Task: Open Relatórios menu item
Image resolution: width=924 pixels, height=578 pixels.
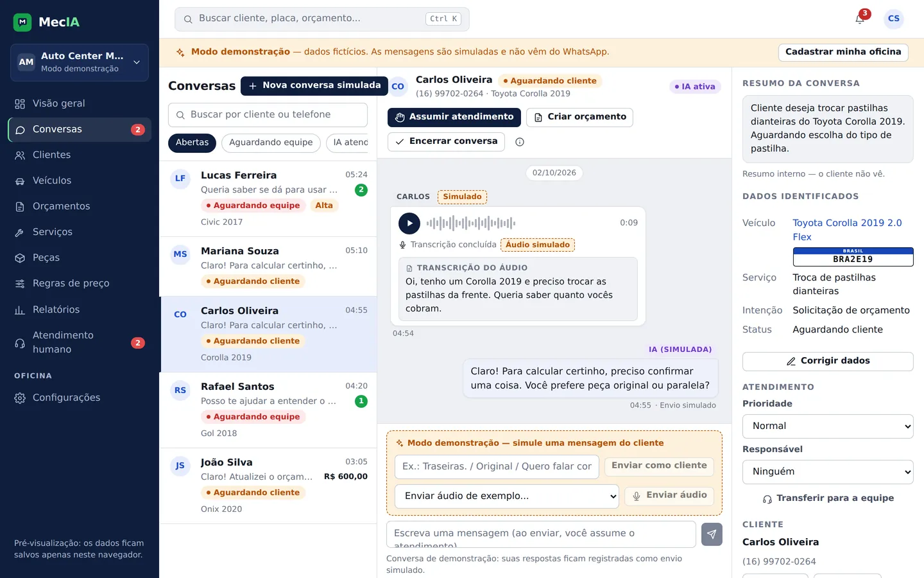Action: [x=80, y=310]
